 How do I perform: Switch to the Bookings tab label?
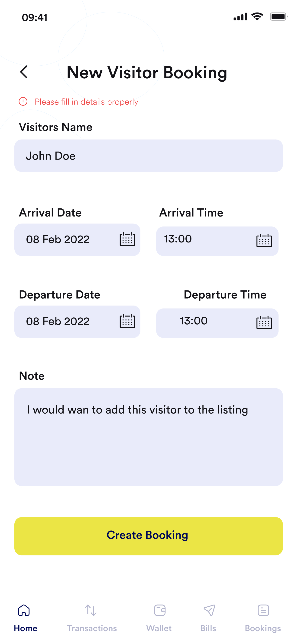click(x=263, y=628)
